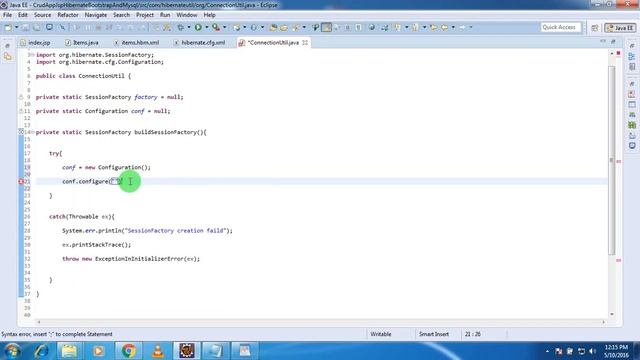This screenshot has height=360, width=640.
Task: Click the horizontal scrollbar right arrow
Action: (x=603, y=322)
